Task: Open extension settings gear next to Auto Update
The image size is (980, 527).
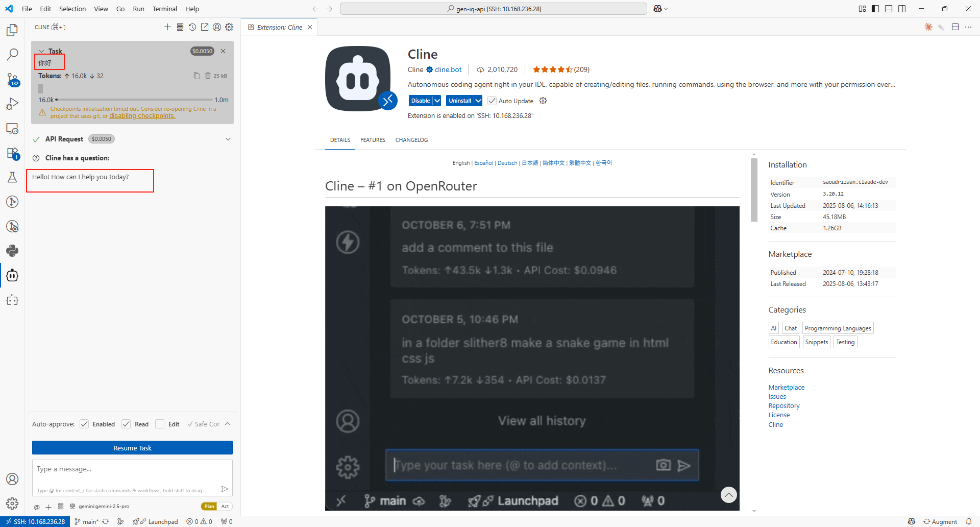Action: pos(543,101)
